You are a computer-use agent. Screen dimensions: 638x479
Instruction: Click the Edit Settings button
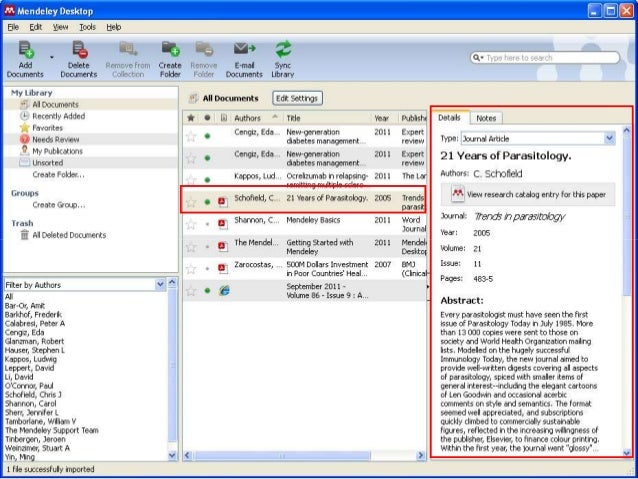[297, 98]
